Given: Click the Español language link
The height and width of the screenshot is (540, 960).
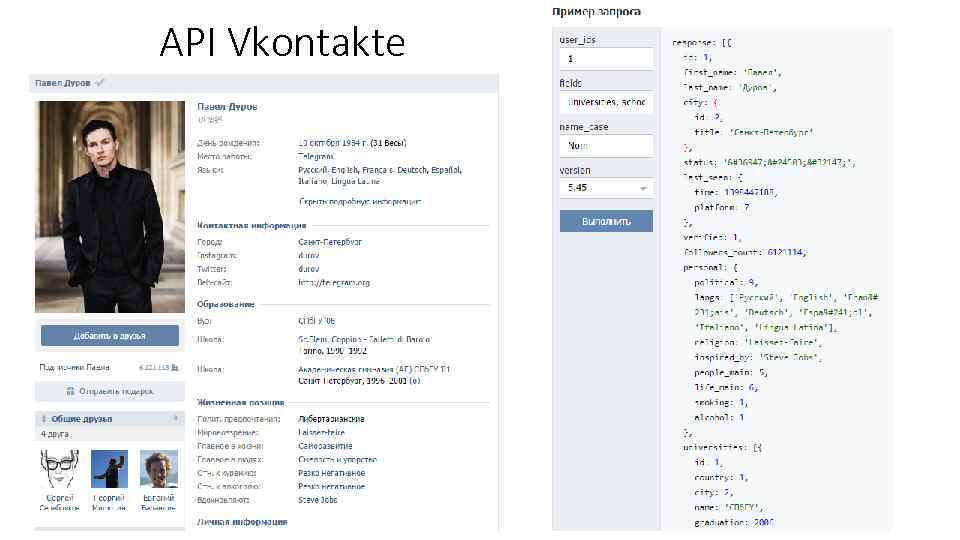Looking at the screenshot, I should coord(446,170).
